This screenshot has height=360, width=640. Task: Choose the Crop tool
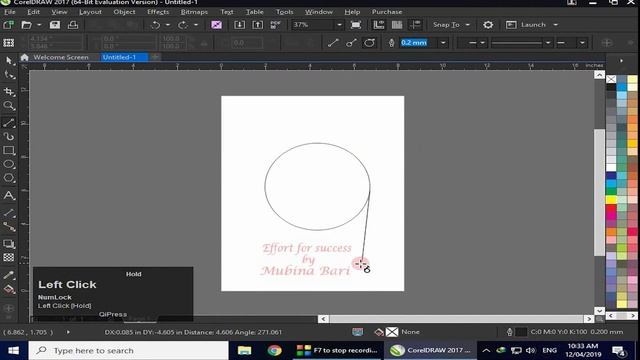tap(9, 91)
